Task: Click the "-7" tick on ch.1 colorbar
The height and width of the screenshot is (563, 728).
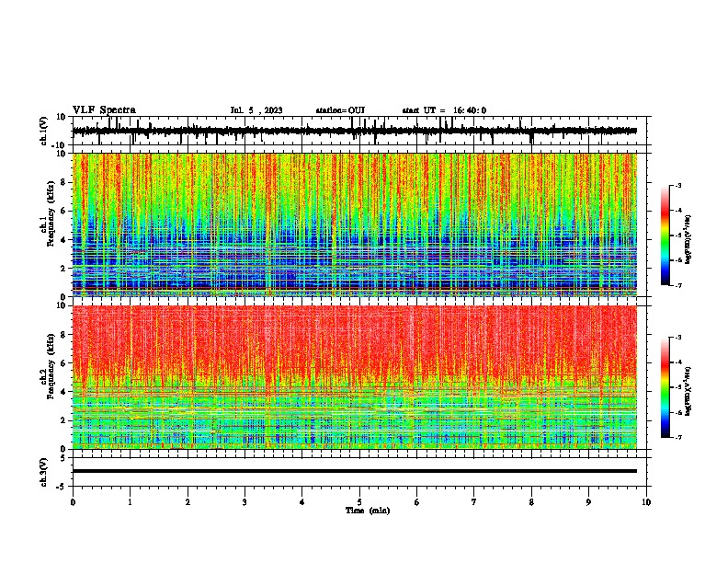Action: [x=677, y=285]
